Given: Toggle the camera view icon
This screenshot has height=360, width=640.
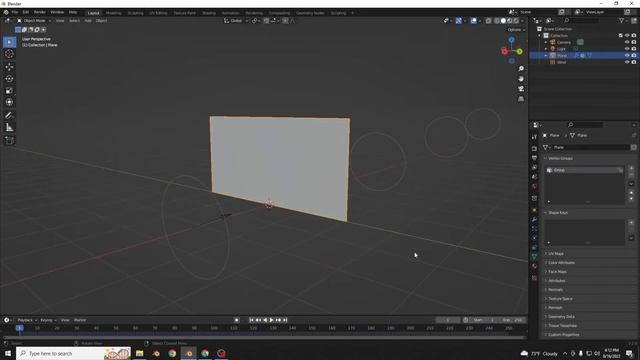Looking at the screenshot, I should pos(521,89).
